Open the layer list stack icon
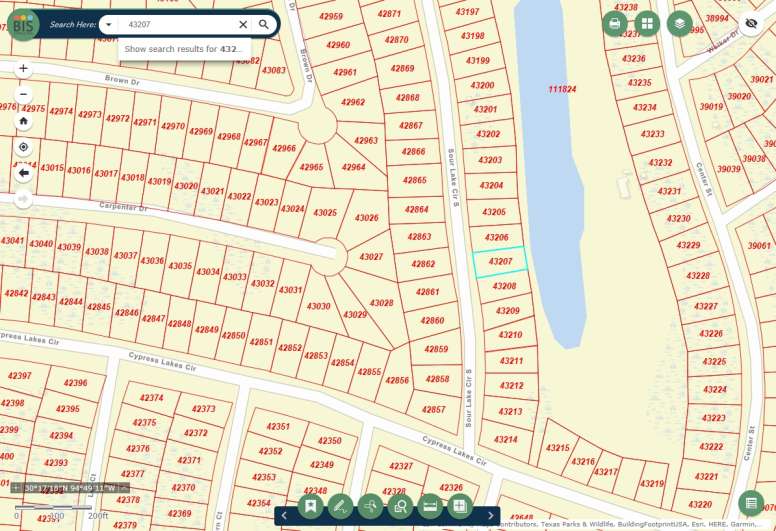This screenshot has width=776, height=531. [x=680, y=23]
